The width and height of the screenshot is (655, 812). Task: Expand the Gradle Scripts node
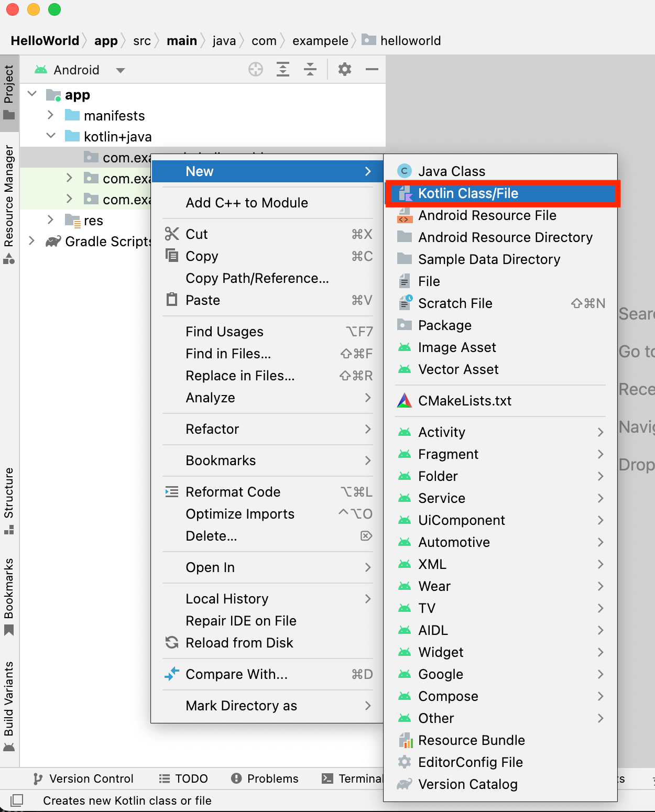[x=32, y=241]
